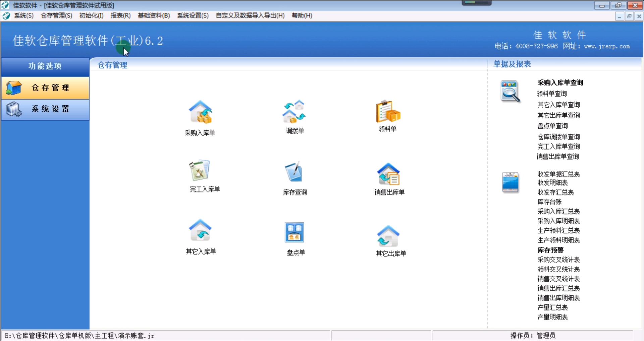The height and width of the screenshot is (341, 644).
Task: Click the blue report sheet icon
Action: point(510,182)
